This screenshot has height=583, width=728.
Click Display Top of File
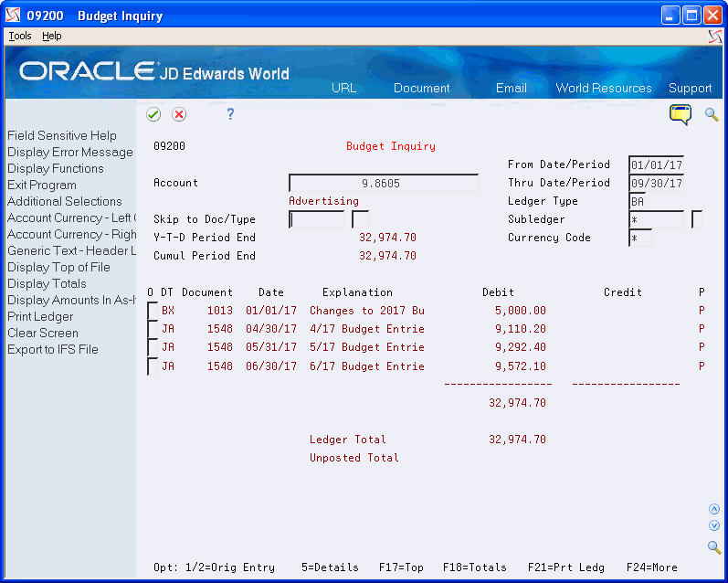coord(58,267)
